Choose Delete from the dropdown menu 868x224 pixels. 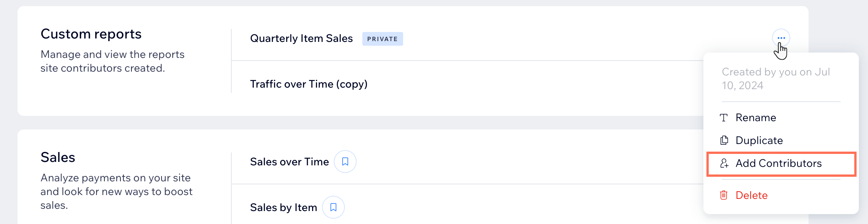point(751,195)
